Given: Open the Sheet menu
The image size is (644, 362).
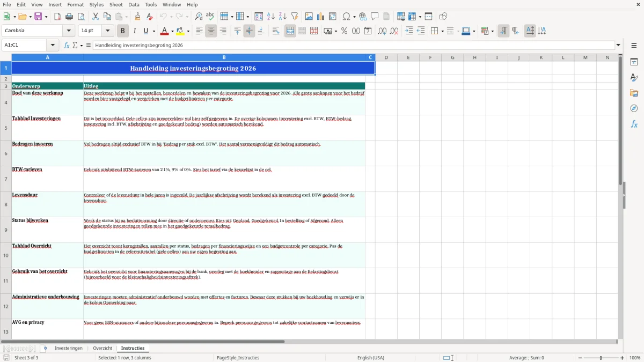Looking at the screenshot, I should click(116, 4).
